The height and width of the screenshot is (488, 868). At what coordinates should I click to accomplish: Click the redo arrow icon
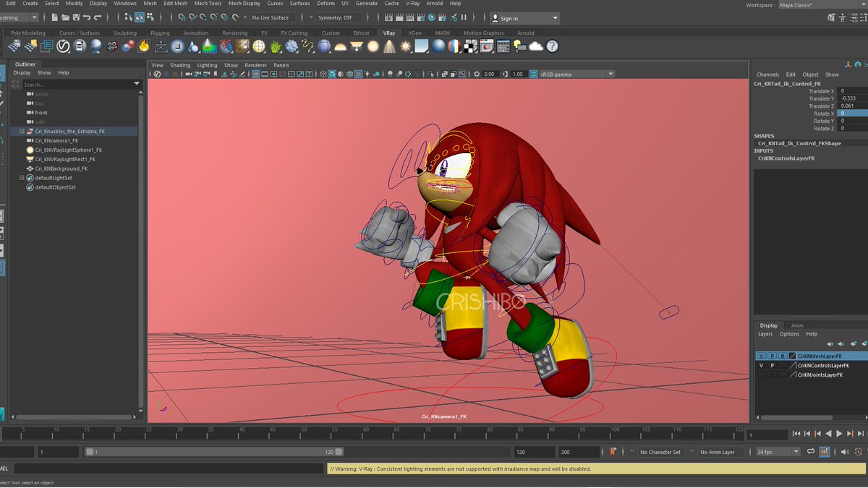[x=97, y=17]
